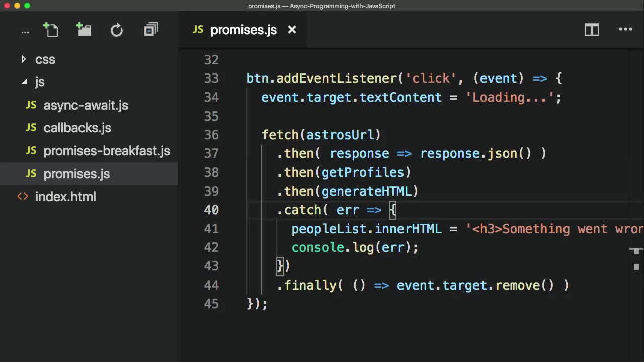Click the New Folder icon in the sidebar
The image size is (644, 362).
[x=84, y=29]
